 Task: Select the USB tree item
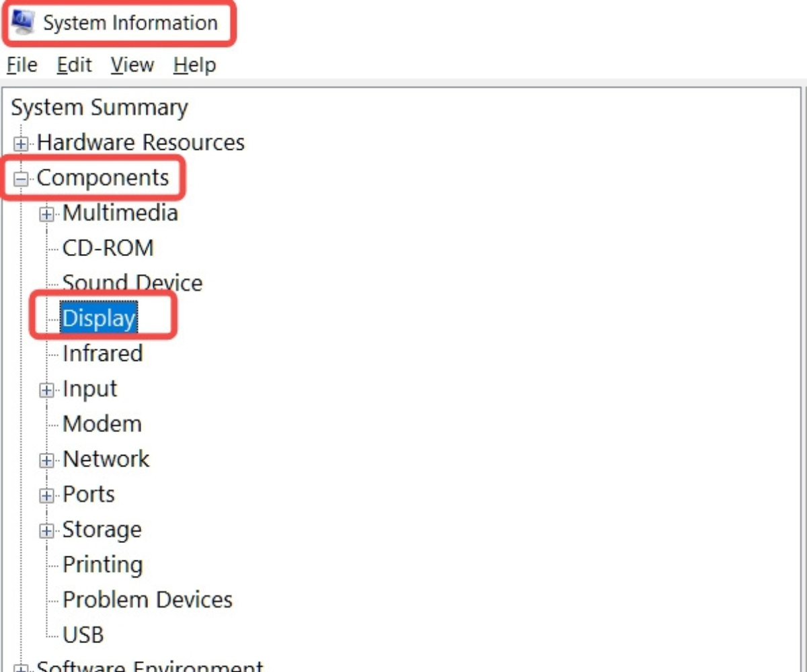tap(83, 634)
